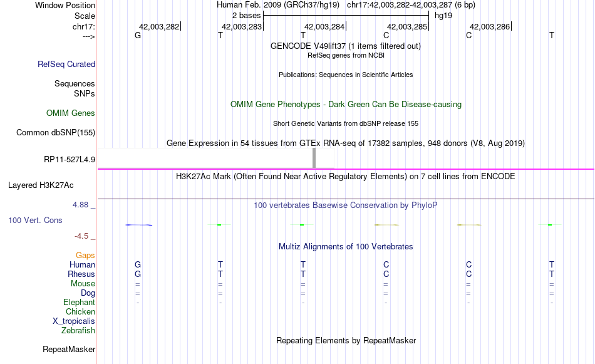
Task: Select the Dog species row label
Action: [x=88, y=293]
